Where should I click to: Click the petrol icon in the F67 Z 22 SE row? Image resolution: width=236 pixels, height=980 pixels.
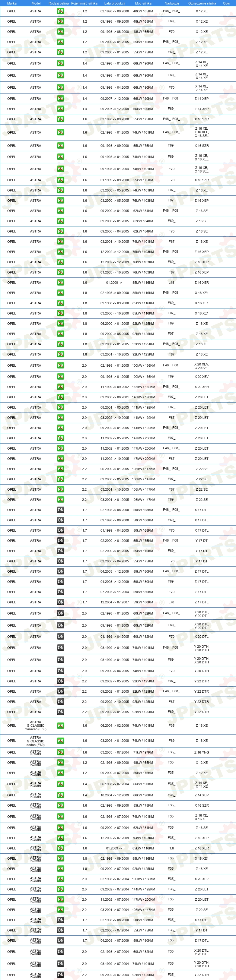click(61, 489)
